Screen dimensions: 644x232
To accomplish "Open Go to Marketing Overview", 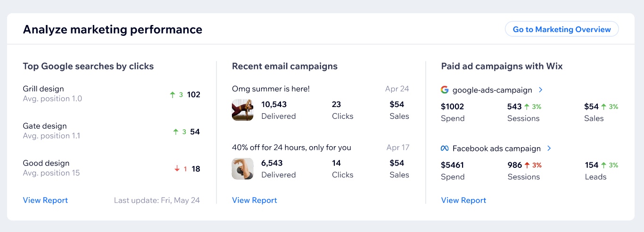I will [562, 29].
